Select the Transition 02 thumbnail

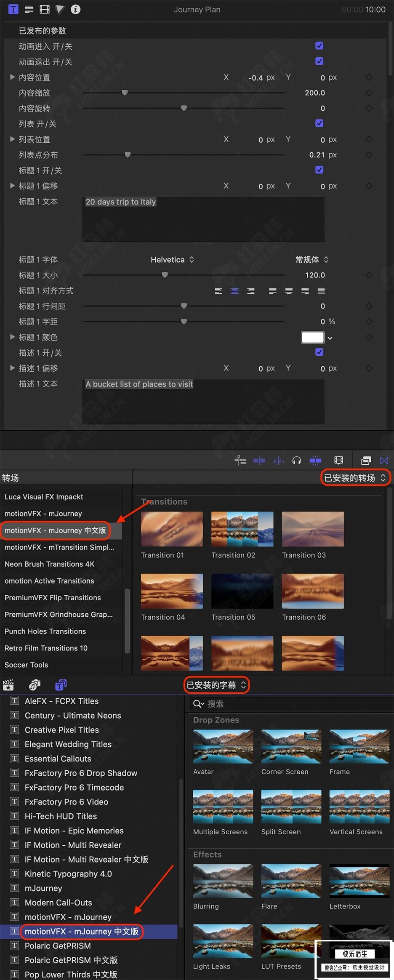click(x=242, y=529)
